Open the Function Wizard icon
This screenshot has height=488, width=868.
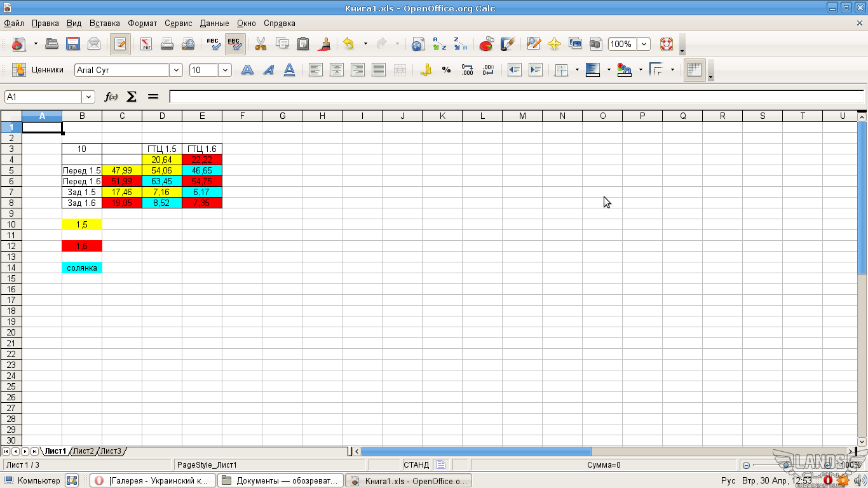[111, 97]
